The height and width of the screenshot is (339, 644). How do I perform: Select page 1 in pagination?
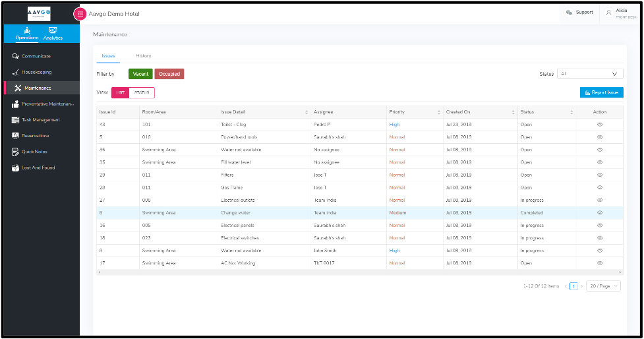[573, 286]
